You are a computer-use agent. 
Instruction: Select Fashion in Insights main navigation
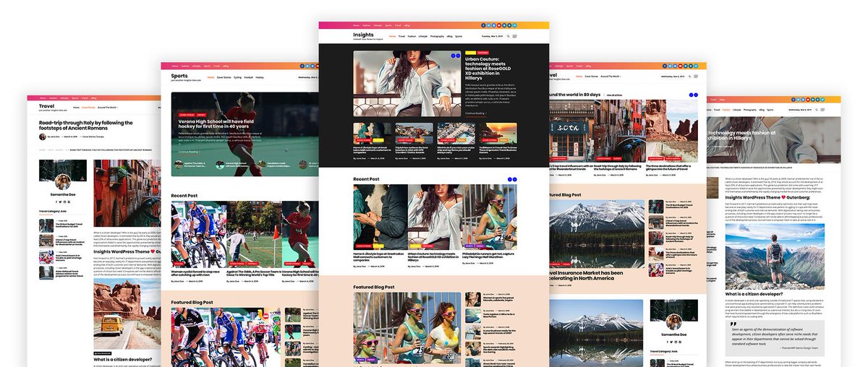[x=412, y=36]
